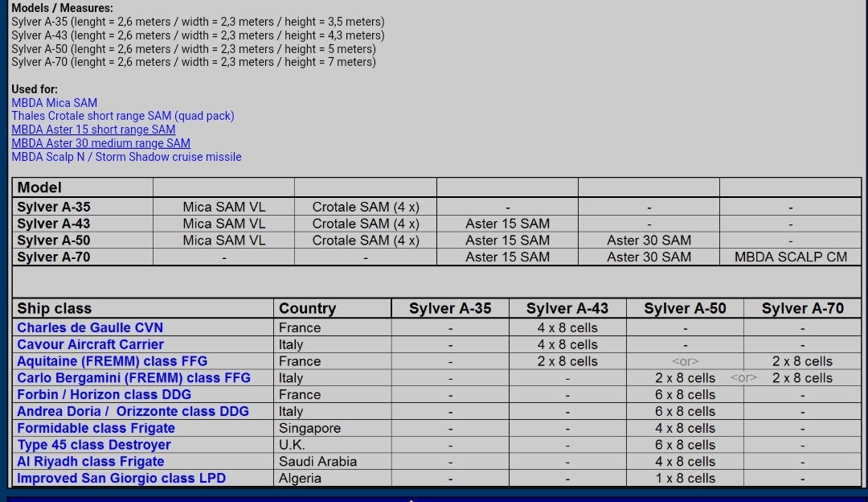Click 'Sylver A-70' row label in Model table

(54, 257)
